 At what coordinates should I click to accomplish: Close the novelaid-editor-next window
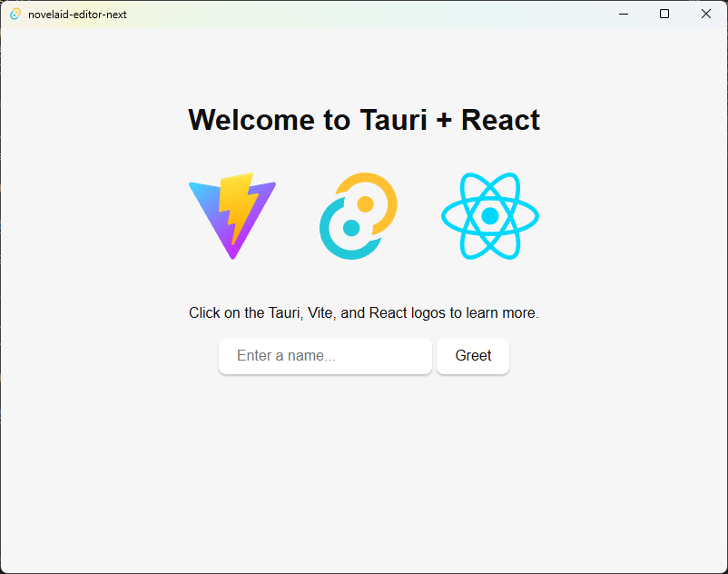pyautogui.click(x=706, y=14)
